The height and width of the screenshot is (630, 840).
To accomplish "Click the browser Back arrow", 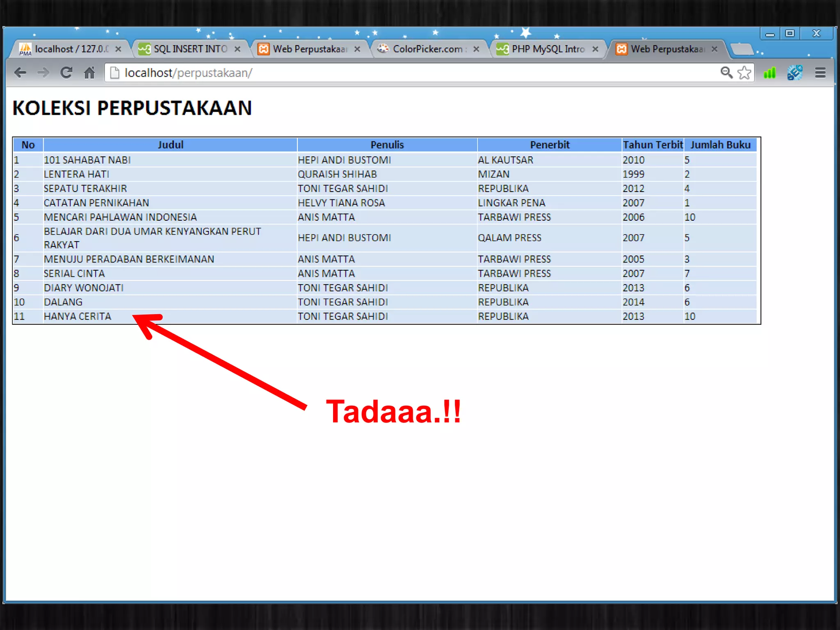I will point(20,73).
